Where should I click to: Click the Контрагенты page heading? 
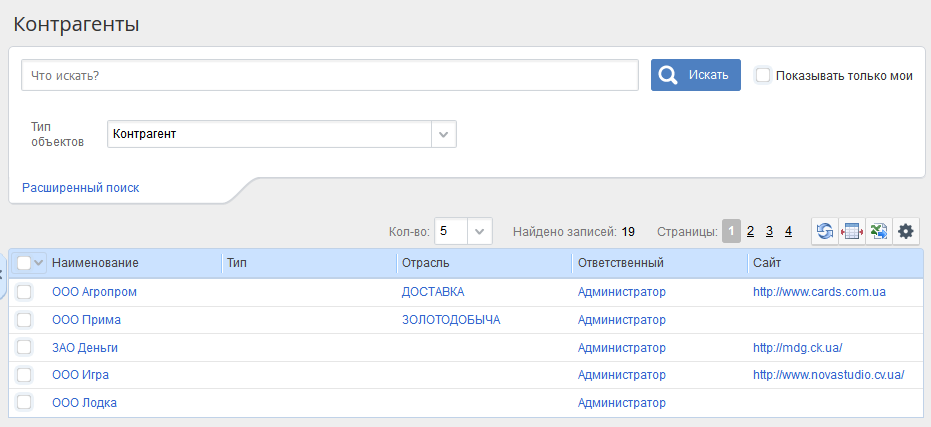click(x=76, y=24)
